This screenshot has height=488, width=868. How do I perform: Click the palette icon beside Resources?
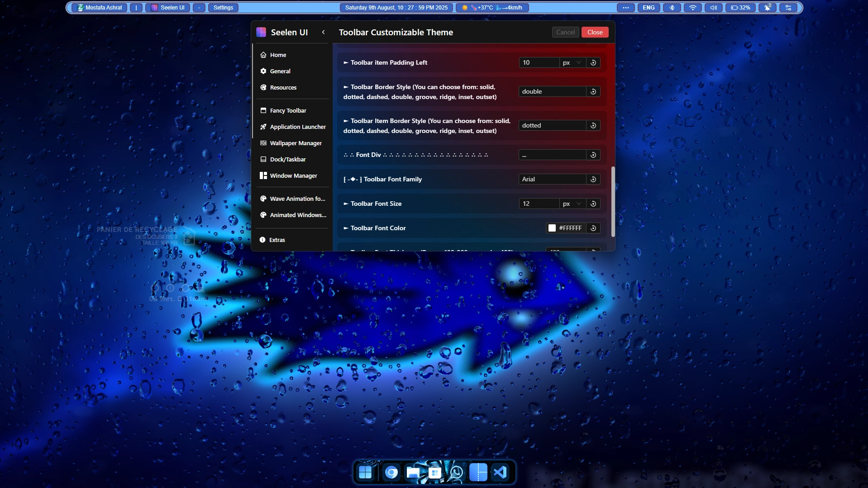click(263, 87)
